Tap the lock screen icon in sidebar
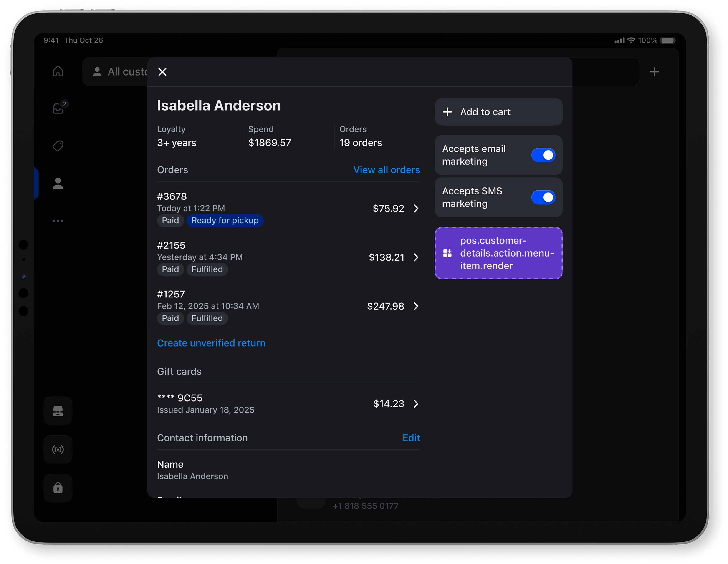The width and height of the screenshot is (728, 564). click(x=58, y=488)
